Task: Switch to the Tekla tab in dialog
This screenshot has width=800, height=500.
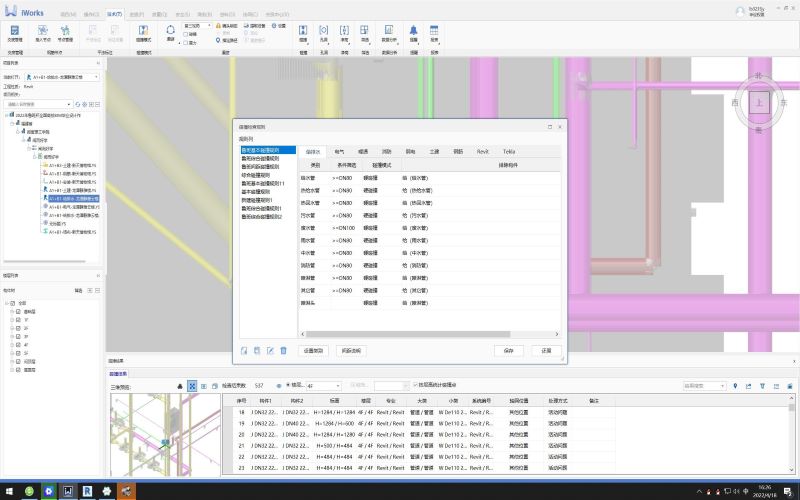Action: [509, 152]
